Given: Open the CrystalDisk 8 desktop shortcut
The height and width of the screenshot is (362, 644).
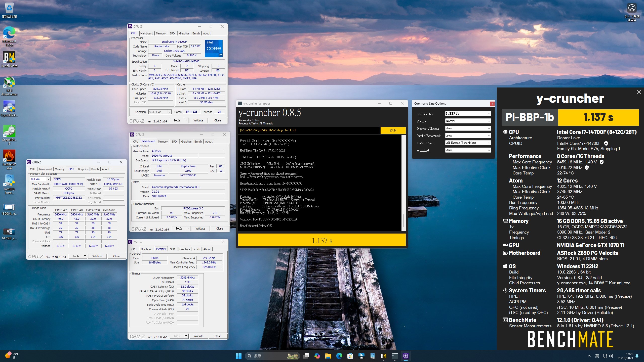Looking at the screenshot, I should click(x=9, y=135).
